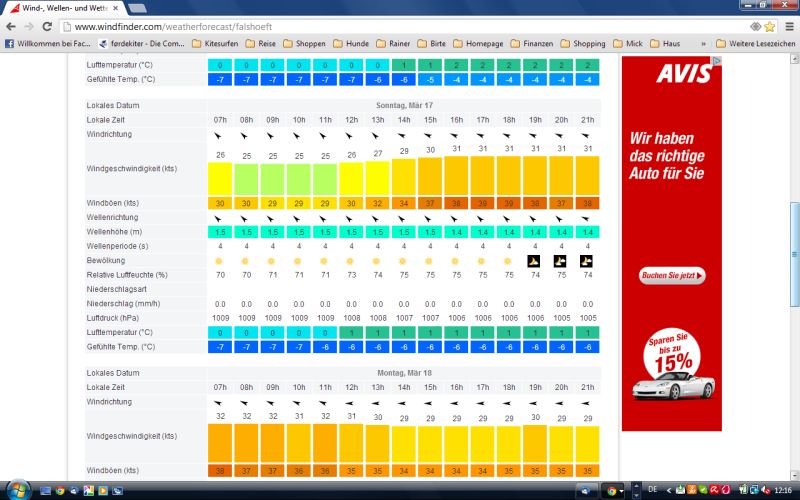Click the Buchen Sie jetzt button
Screen dimensions: 800x500
click(672, 275)
